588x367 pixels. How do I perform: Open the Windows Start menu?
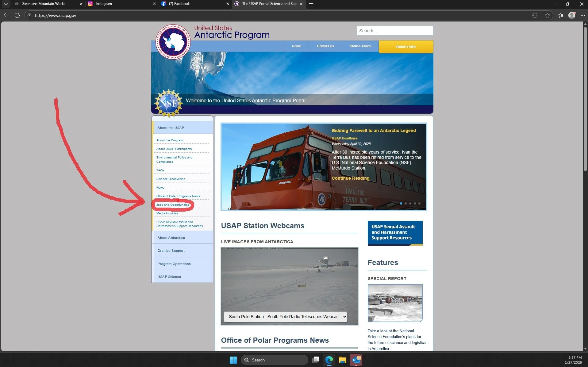coord(233,360)
